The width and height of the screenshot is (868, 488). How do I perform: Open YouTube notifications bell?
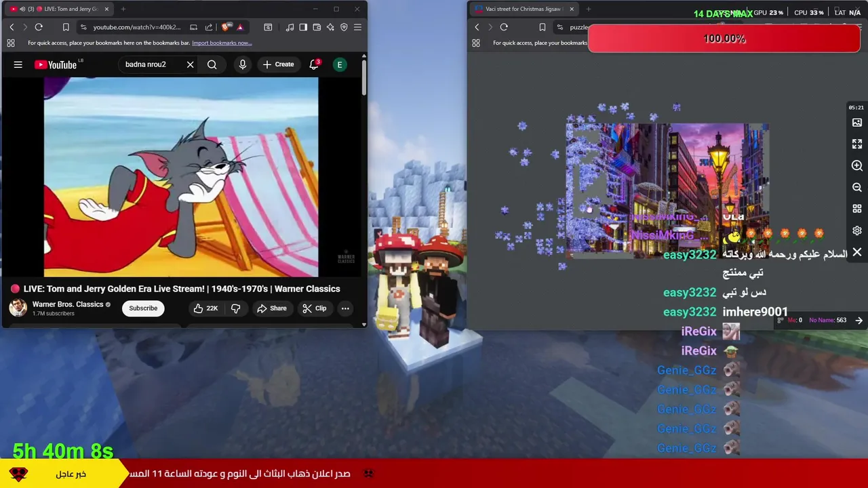pyautogui.click(x=314, y=64)
